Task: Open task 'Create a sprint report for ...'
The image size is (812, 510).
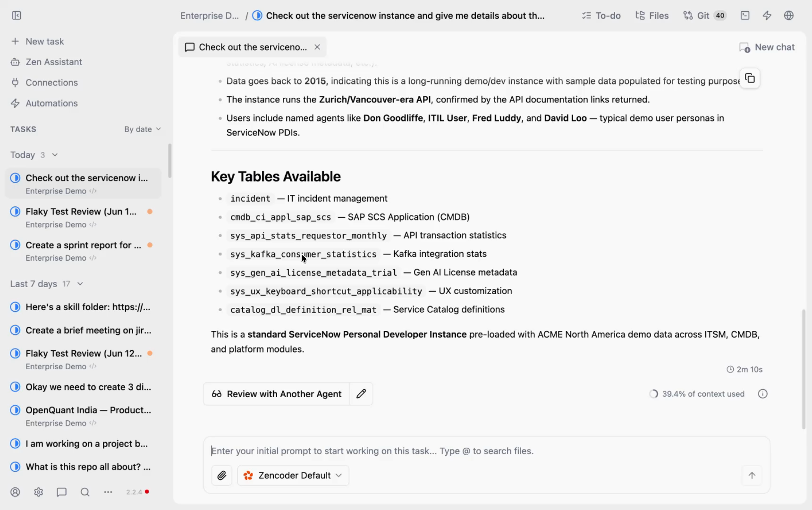Action: point(83,251)
